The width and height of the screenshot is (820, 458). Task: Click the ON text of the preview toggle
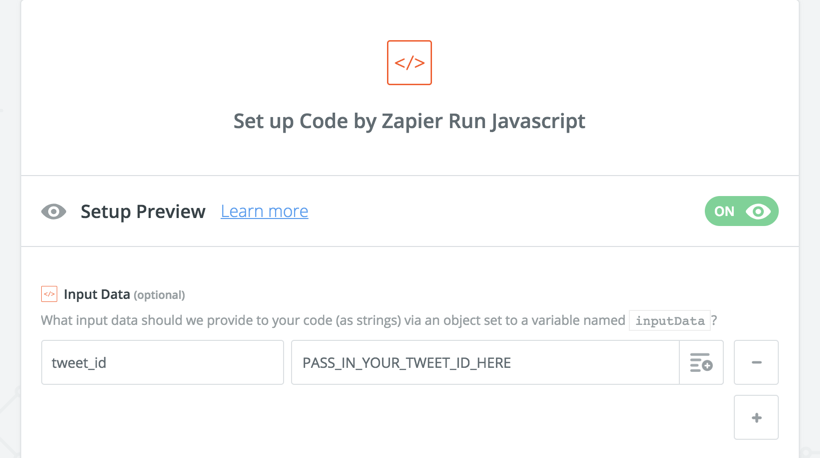[724, 211]
